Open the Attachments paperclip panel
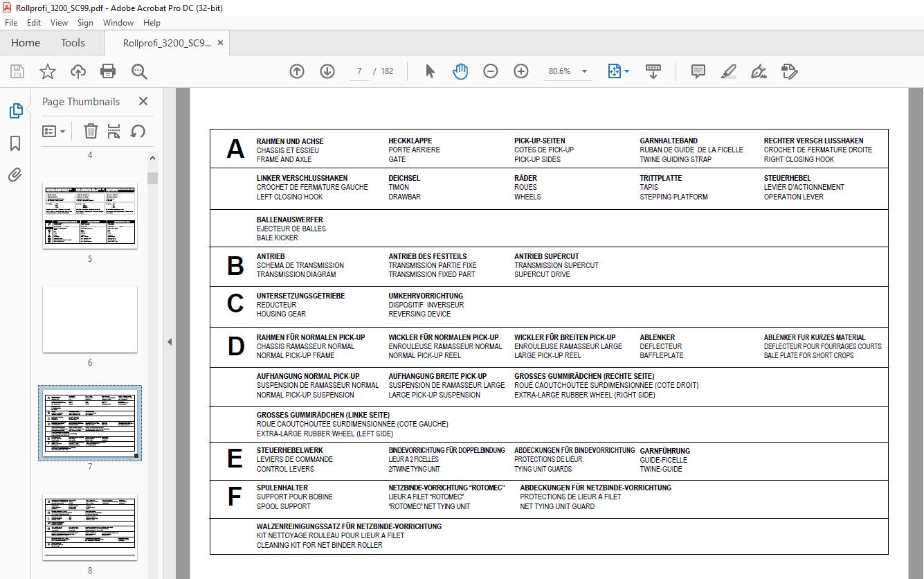The height and width of the screenshot is (579, 924). 15,175
